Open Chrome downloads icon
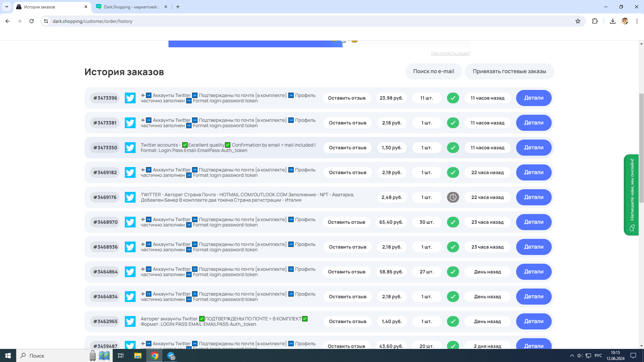The height and width of the screenshot is (362, 644). [x=612, y=21]
